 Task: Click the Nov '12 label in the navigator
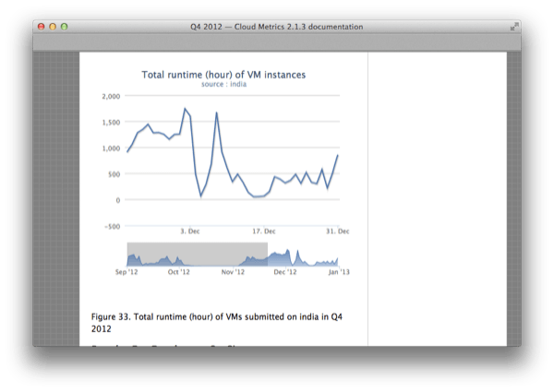[x=233, y=272]
